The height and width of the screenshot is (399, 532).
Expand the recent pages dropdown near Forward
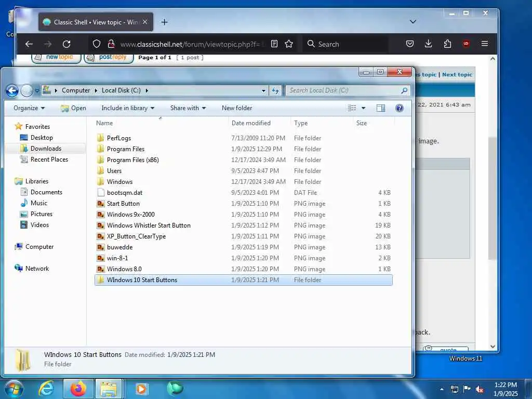pos(37,90)
